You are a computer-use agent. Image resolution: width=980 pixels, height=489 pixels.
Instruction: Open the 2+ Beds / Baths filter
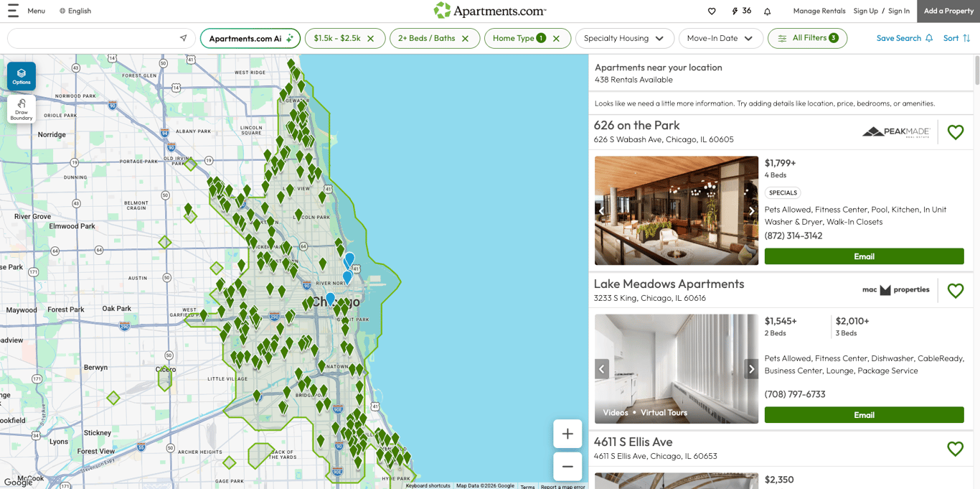[426, 39]
